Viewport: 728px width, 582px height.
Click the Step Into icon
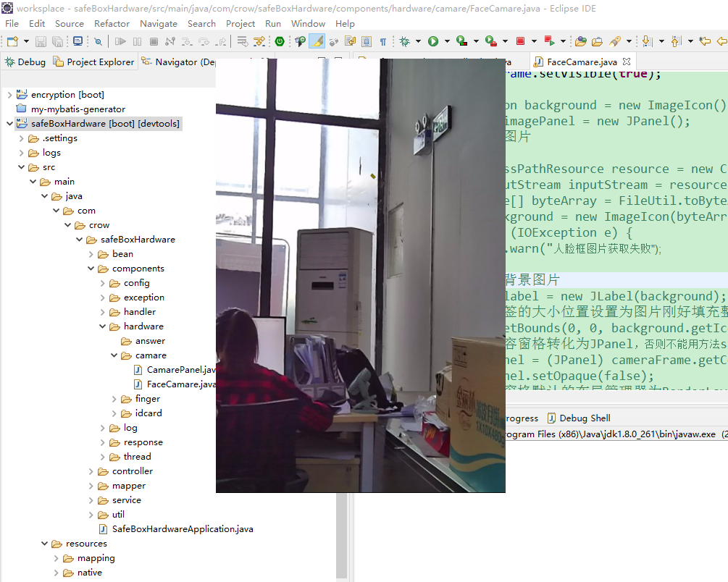(187, 42)
